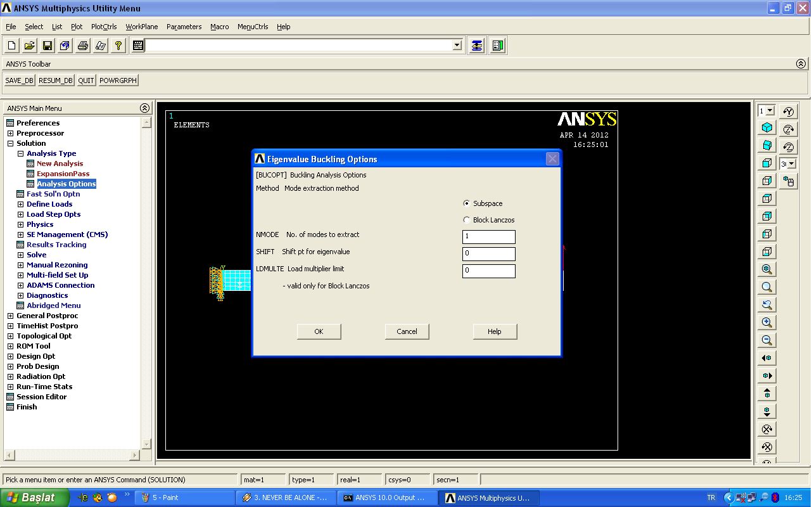Collapse the ANSYS Toolbar chevron button
This screenshot has width=812, height=507.
pos(801,63)
